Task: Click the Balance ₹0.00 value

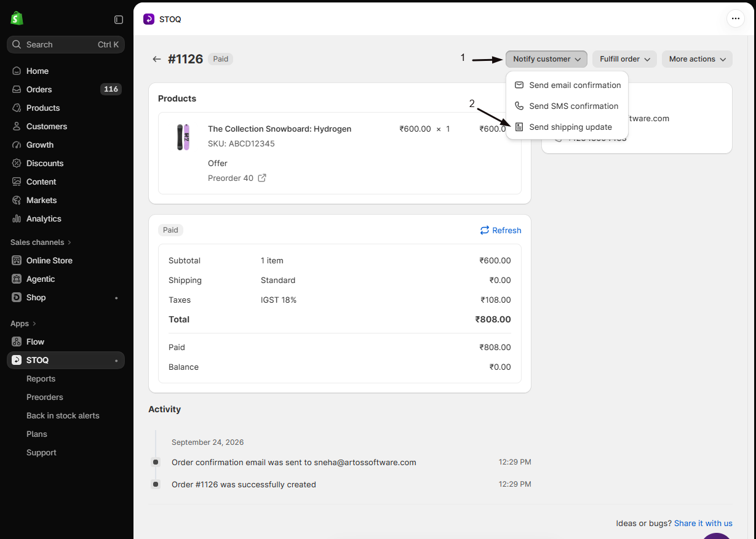Action: coord(500,367)
